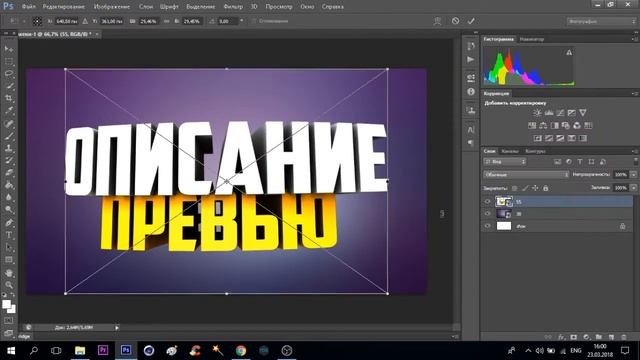
Task: Select the Eyedropper tool
Action: click(9, 111)
